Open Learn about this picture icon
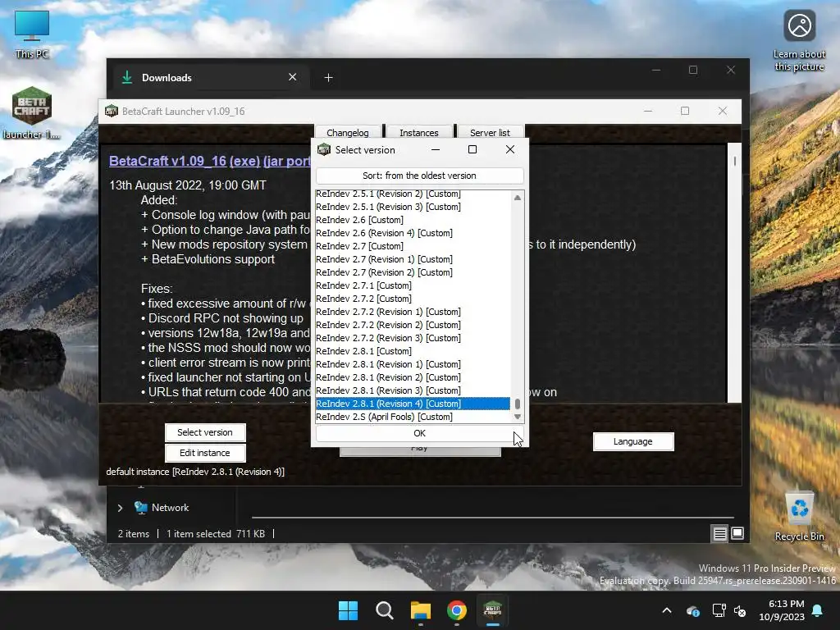 (x=799, y=41)
